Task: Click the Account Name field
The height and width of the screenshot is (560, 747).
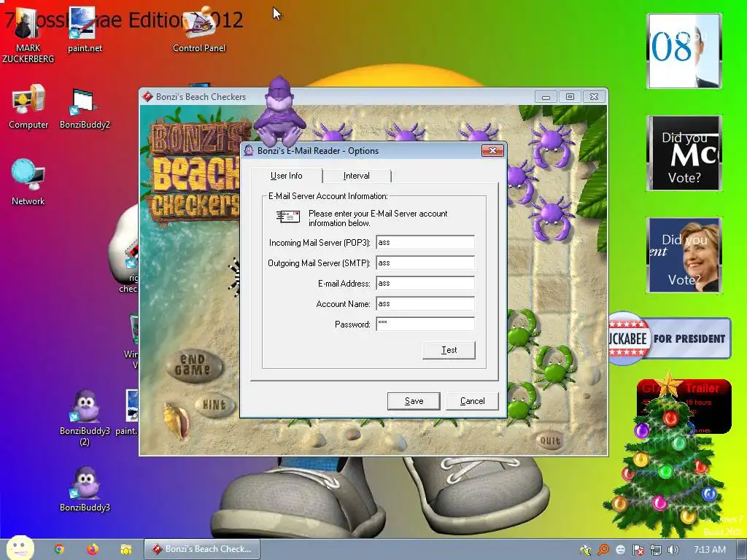Action: click(x=425, y=304)
